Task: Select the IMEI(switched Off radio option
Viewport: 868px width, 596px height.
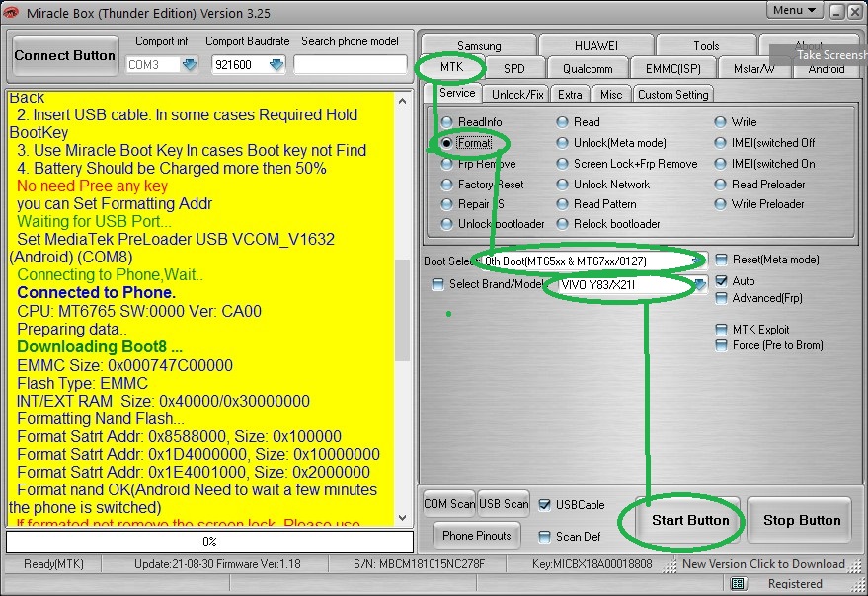Action: tap(720, 143)
